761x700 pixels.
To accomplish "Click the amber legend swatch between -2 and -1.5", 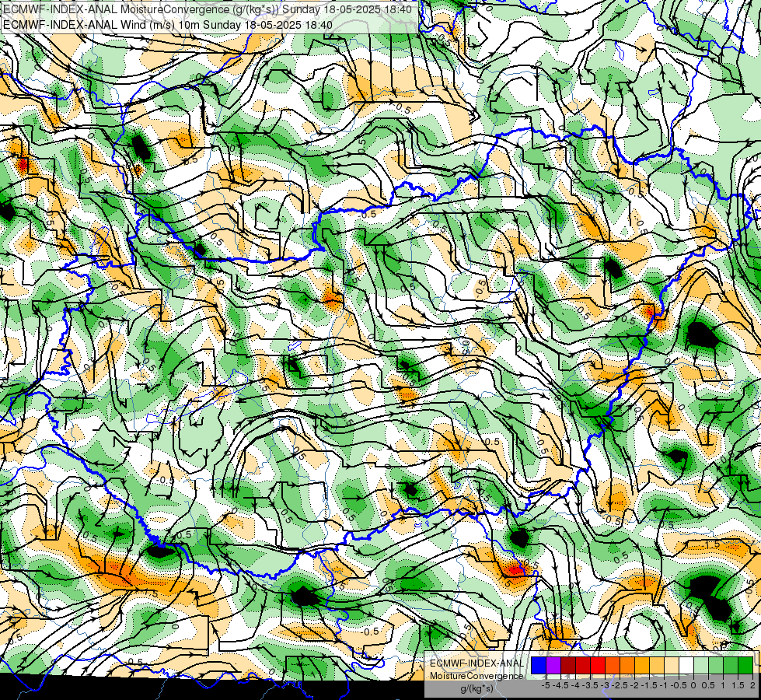I will click(x=642, y=665).
